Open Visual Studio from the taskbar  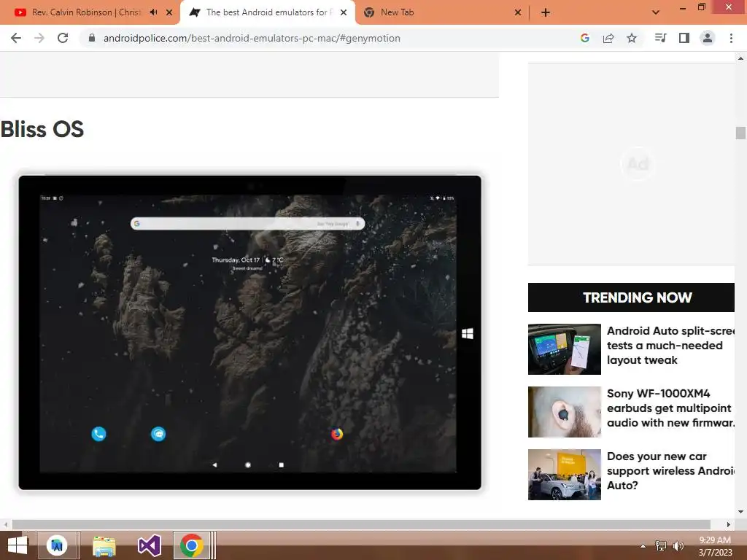[x=149, y=545]
